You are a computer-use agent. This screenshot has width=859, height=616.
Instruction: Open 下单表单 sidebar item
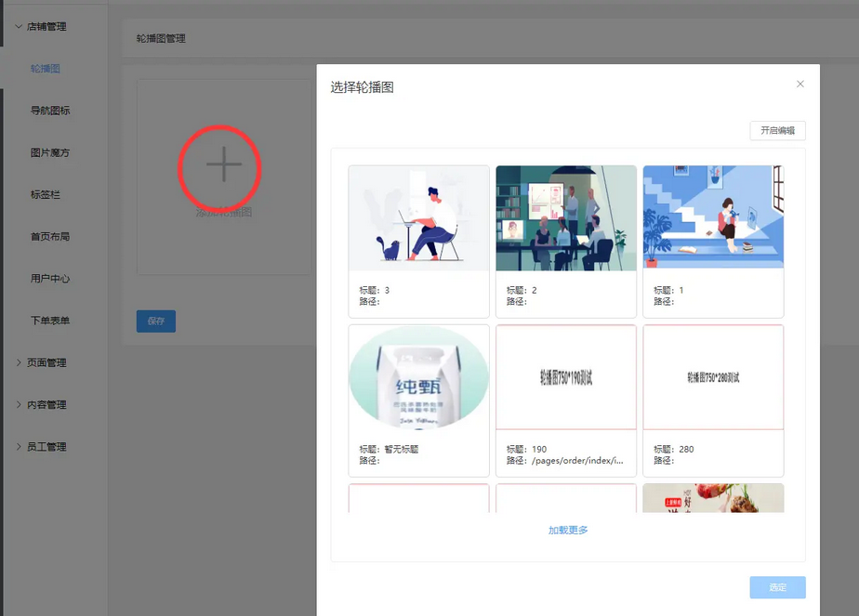coord(50,321)
